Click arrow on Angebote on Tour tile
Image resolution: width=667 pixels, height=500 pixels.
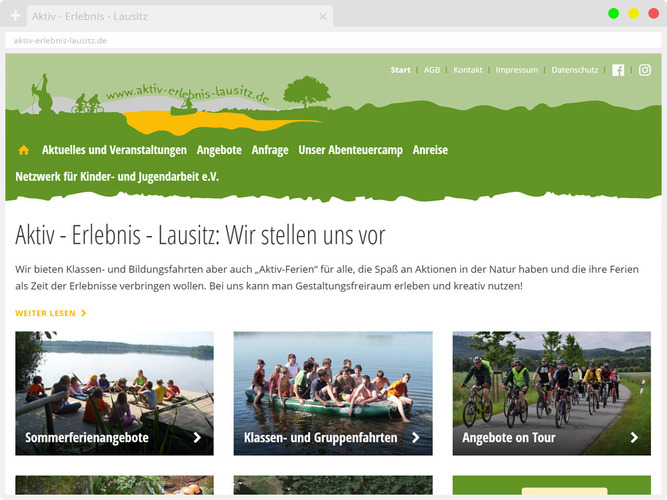coord(634,437)
